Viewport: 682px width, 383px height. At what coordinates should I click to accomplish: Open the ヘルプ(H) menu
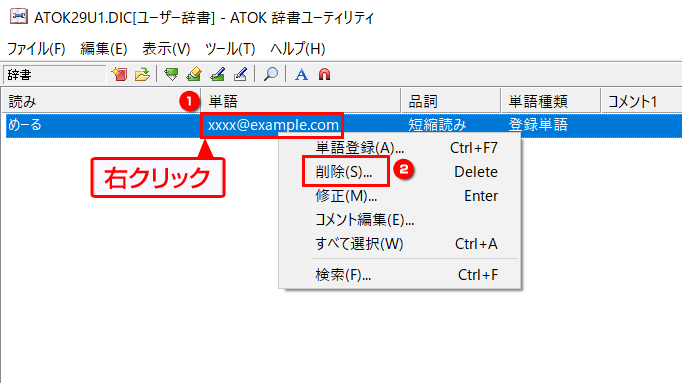point(298,49)
